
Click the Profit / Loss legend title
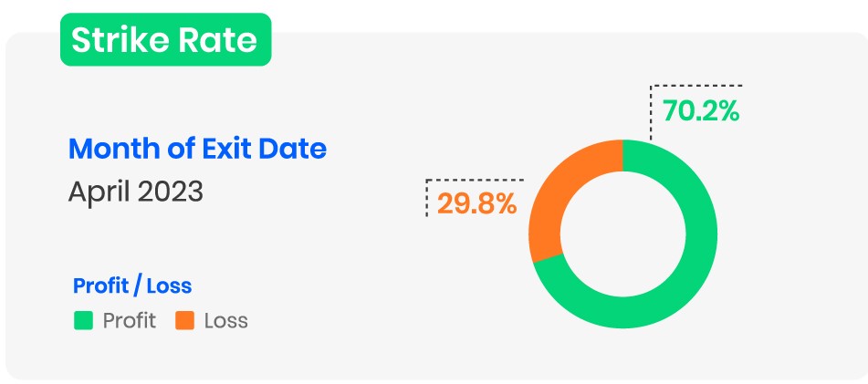pyautogui.click(x=132, y=285)
